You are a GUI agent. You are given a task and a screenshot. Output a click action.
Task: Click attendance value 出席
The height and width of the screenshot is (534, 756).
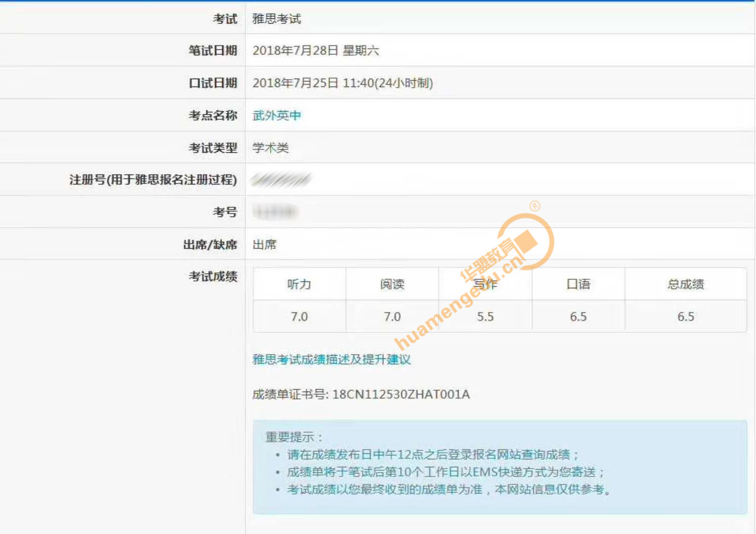(x=265, y=245)
